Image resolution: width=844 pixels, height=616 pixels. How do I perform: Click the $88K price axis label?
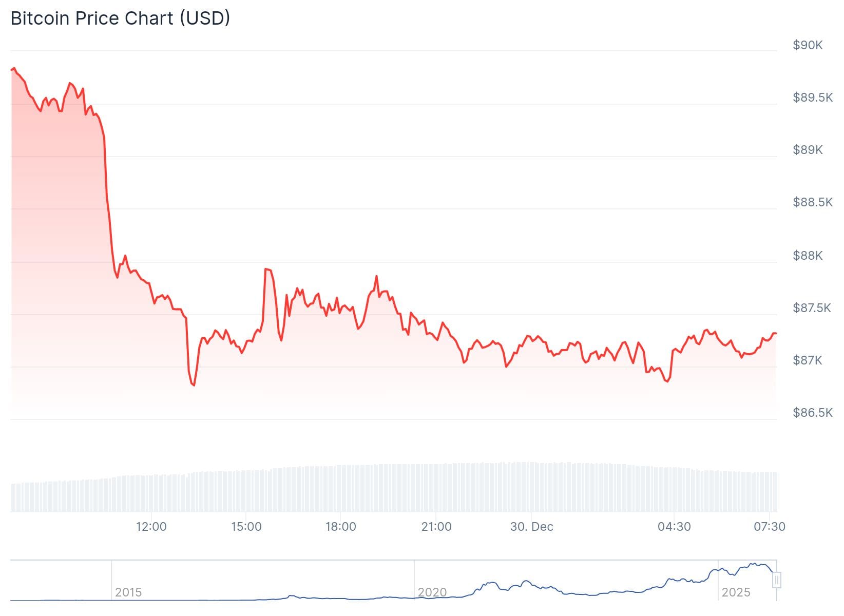coord(808,256)
